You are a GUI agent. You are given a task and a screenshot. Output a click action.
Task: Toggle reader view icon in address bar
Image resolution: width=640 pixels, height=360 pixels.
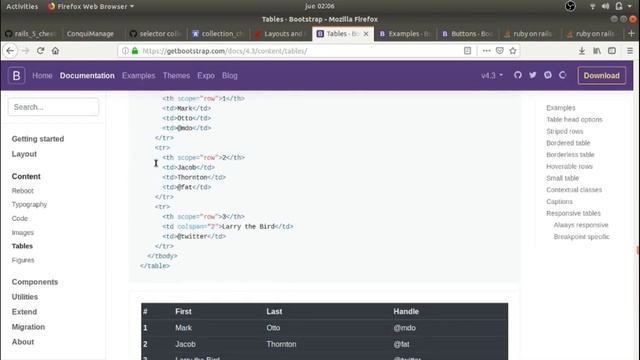468,51
